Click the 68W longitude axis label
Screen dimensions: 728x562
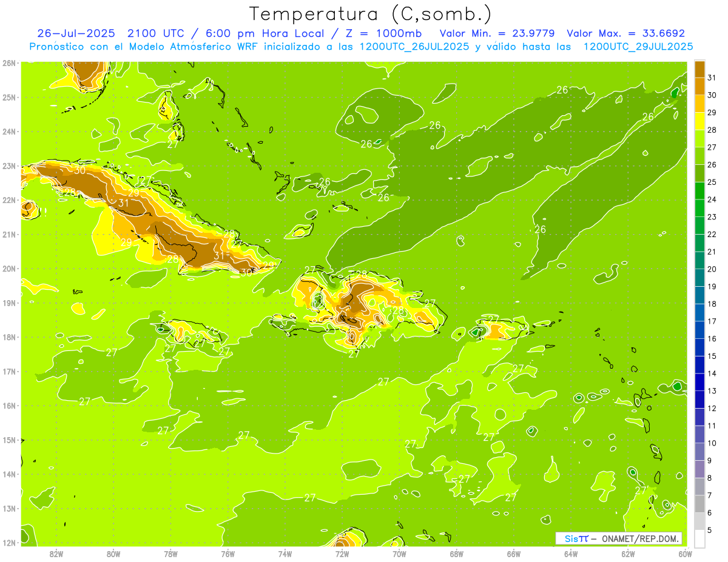(456, 554)
